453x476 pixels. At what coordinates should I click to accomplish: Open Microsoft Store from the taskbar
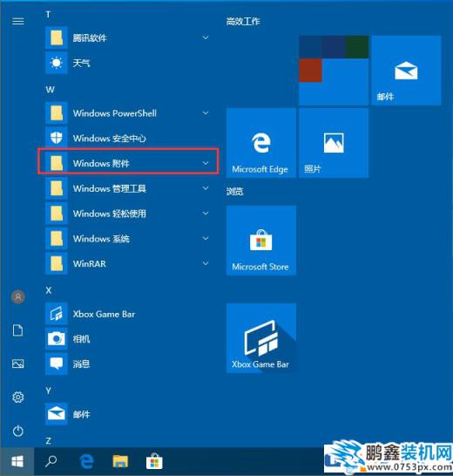pyautogui.click(x=154, y=461)
